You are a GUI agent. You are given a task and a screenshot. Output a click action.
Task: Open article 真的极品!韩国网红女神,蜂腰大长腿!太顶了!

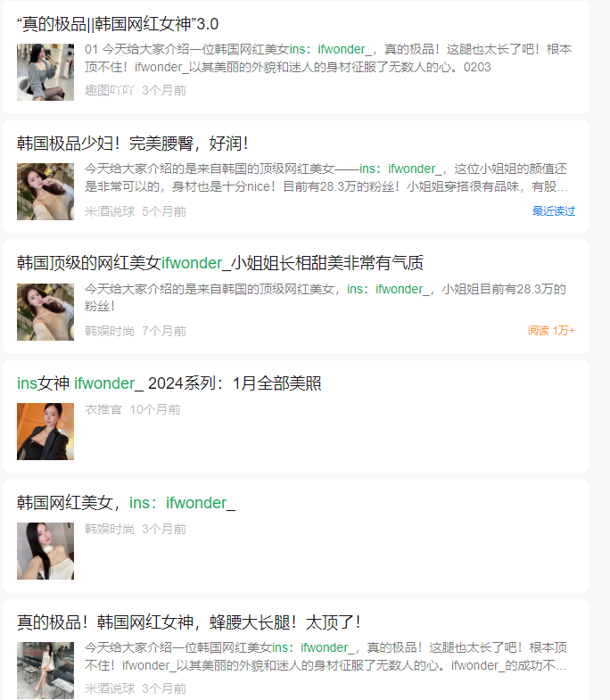pyautogui.click(x=189, y=622)
